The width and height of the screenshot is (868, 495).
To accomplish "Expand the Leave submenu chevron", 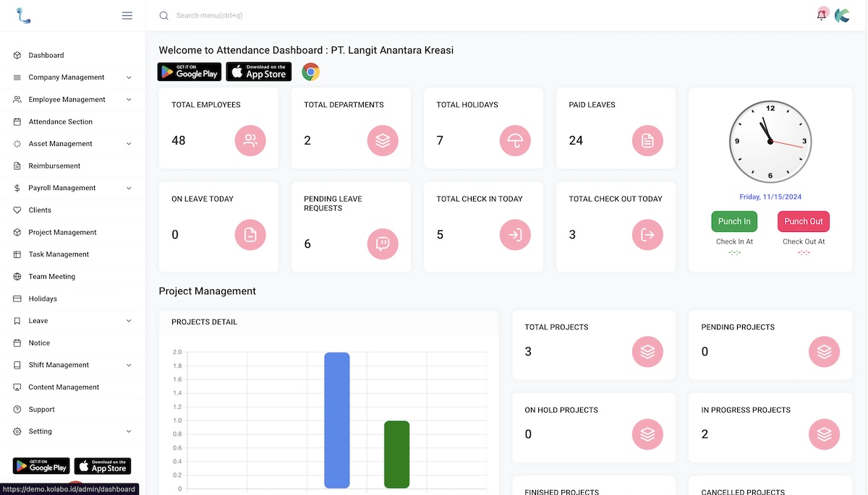I will point(129,321).
